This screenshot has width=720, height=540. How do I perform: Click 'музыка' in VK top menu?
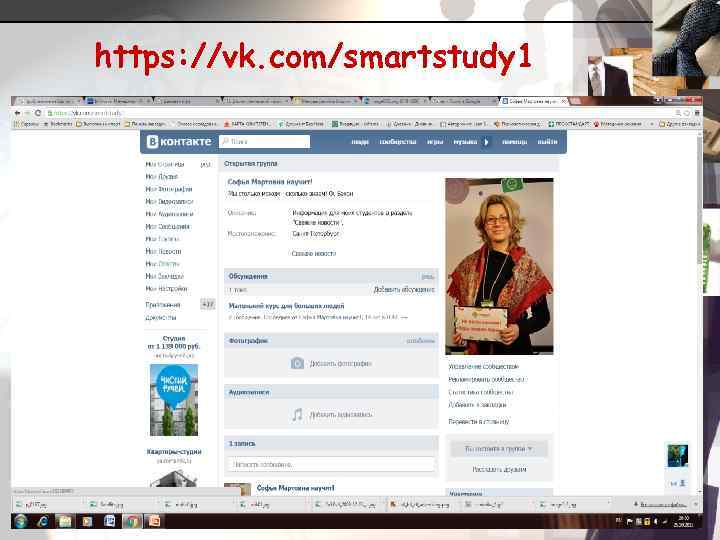[465, 142]
